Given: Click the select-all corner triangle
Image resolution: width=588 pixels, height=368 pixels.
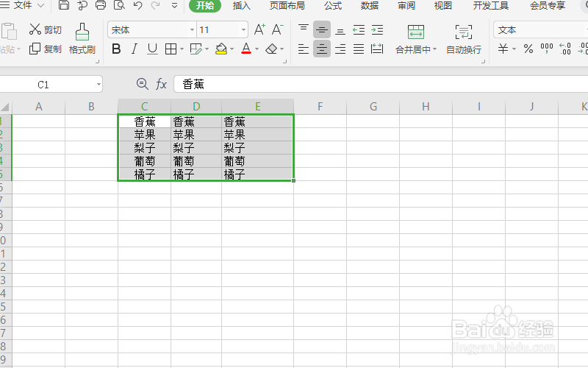Looking at the screenshot, I should [x=5, y=107].
